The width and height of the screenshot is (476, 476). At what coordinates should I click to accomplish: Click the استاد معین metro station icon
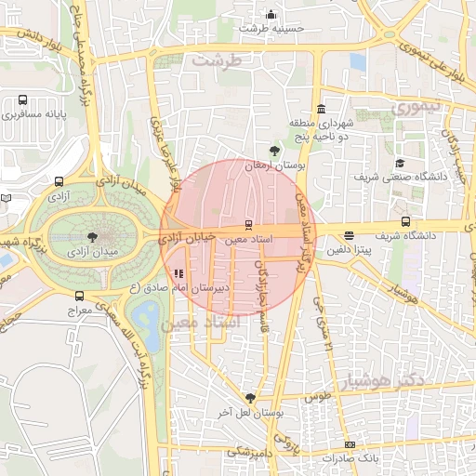pos(248,225)
